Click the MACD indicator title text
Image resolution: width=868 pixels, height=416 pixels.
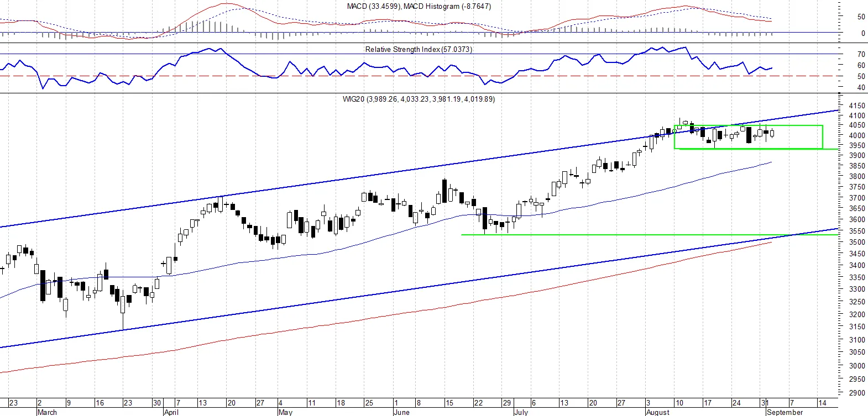click(x=419, y=7)
